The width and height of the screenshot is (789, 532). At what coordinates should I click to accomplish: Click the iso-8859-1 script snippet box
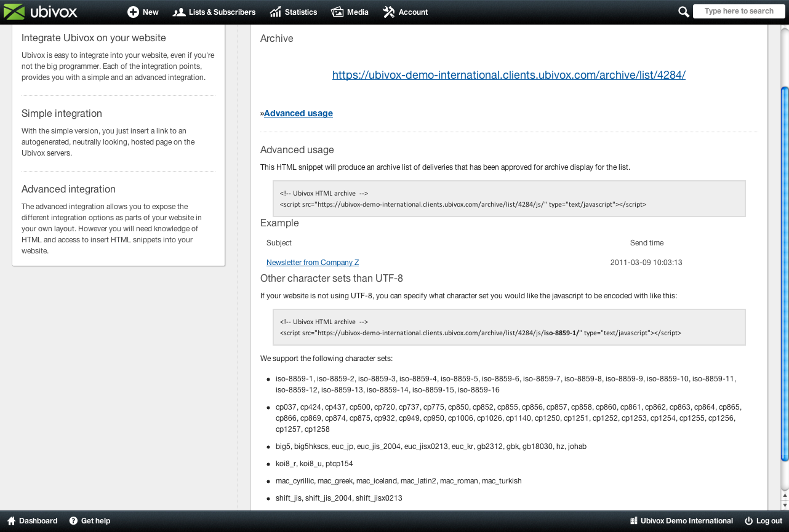point(509,327)
